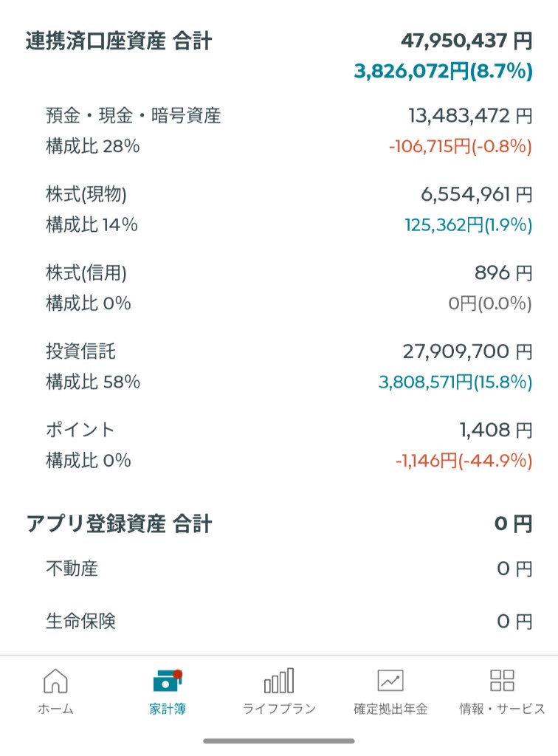Tap the 連携済口座資産 合計 heading
The image size is (558, 756).
[x=119, y=41]
